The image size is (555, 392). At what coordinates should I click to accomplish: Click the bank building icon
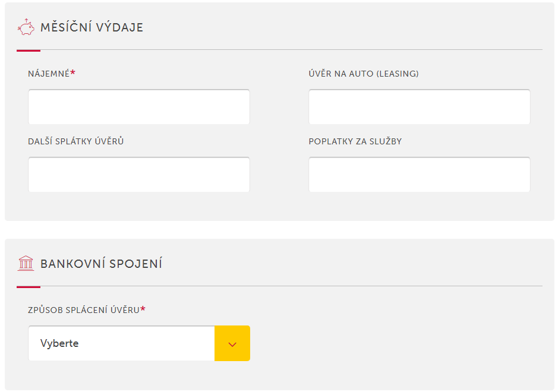click(x=26, y=263)
